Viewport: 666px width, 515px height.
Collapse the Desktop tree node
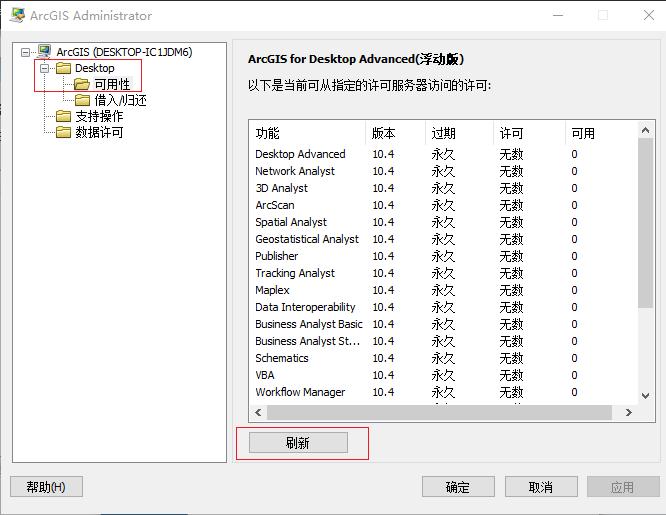point(44,68)
